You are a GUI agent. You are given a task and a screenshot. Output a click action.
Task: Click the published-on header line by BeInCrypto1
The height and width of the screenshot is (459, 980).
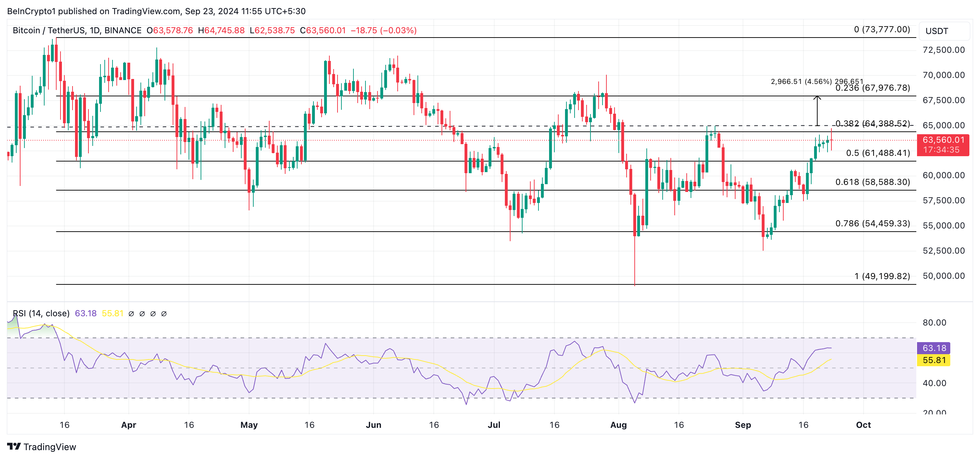pyautogui.click(x=156, y=11)
